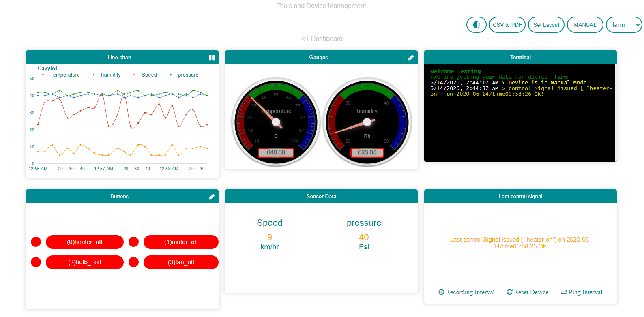644x317 pixels.
Task: Click the Reset Device link
Action: click(527, 292)
